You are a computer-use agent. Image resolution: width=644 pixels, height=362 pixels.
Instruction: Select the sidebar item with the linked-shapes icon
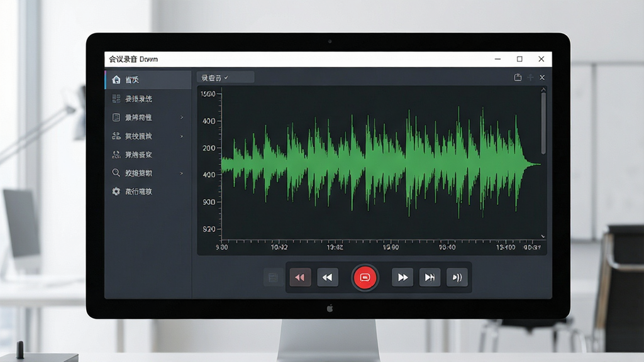click(148, 136)
